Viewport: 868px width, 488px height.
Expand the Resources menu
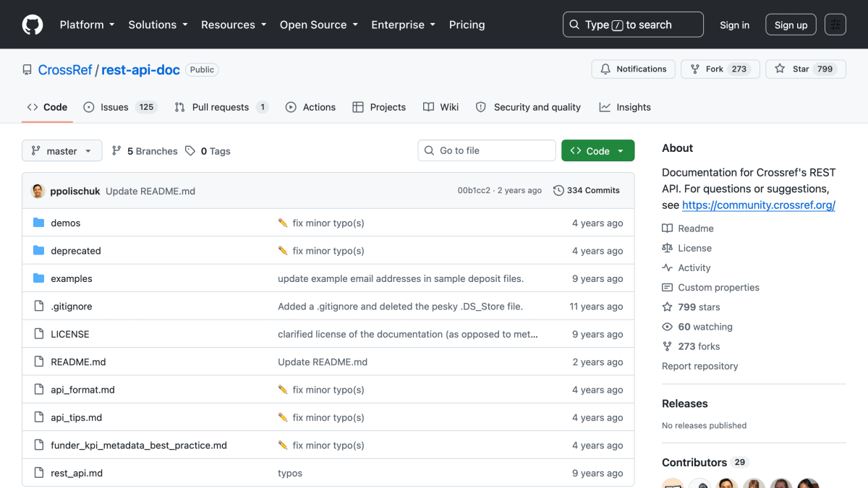234,25
